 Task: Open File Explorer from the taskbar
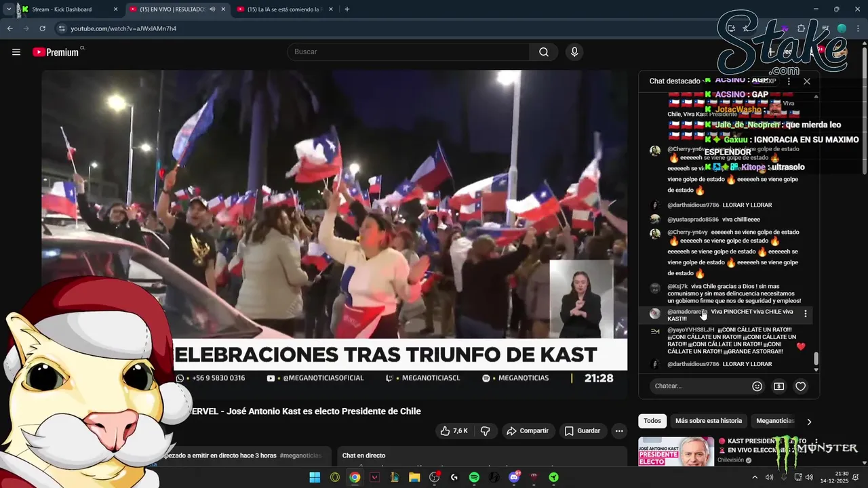click(x=414, y=477)
